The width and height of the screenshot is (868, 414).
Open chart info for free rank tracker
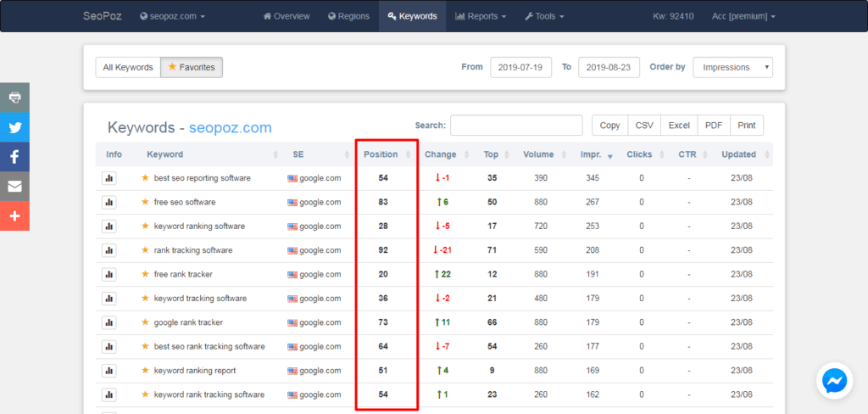(109, 274)
